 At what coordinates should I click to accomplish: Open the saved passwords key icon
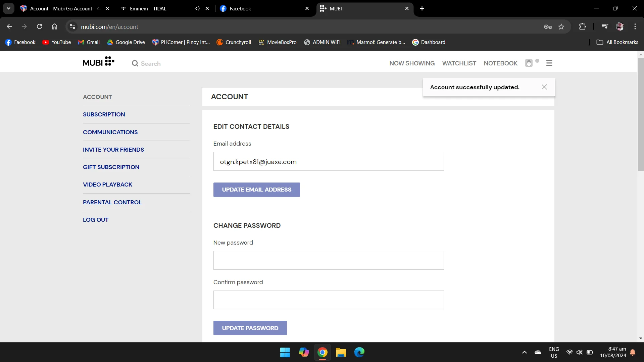[548, 27]
